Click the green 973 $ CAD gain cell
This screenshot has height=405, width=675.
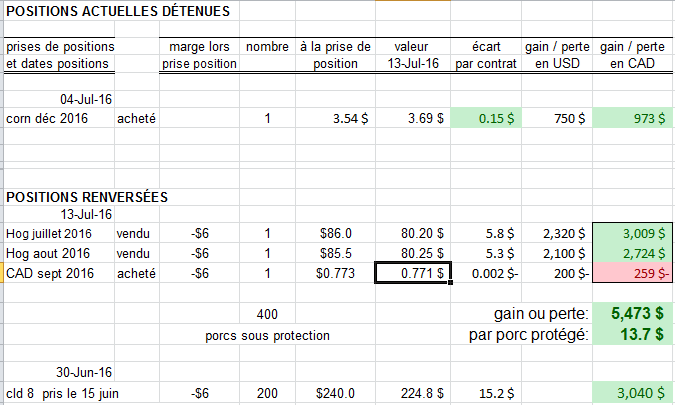coord(633,119)
